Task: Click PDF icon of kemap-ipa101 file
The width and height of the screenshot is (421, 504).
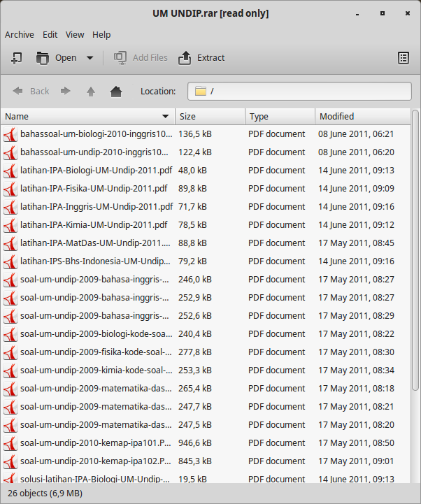Action: [x=10, y=444]
